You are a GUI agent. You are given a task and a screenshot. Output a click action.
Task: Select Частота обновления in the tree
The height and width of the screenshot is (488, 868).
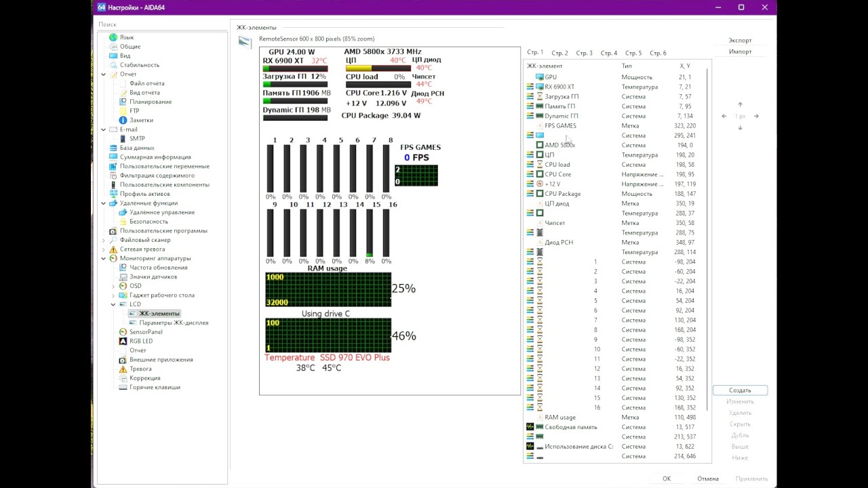158,268
